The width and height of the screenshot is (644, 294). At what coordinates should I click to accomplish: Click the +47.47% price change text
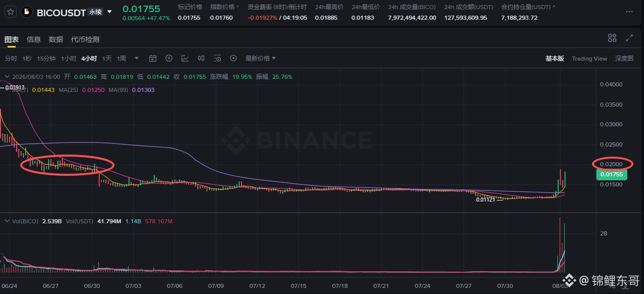158,18
